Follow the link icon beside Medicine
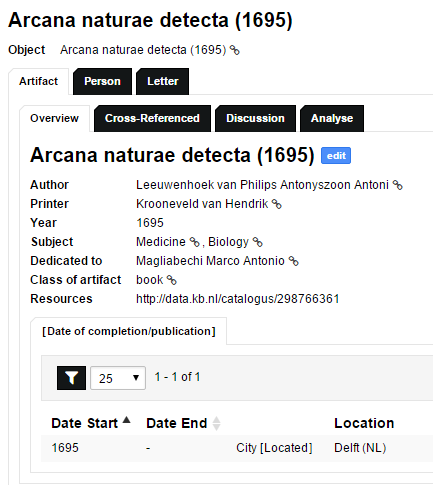Image resolution: width=433 pixels, height=485 pixels. point(194,242)
